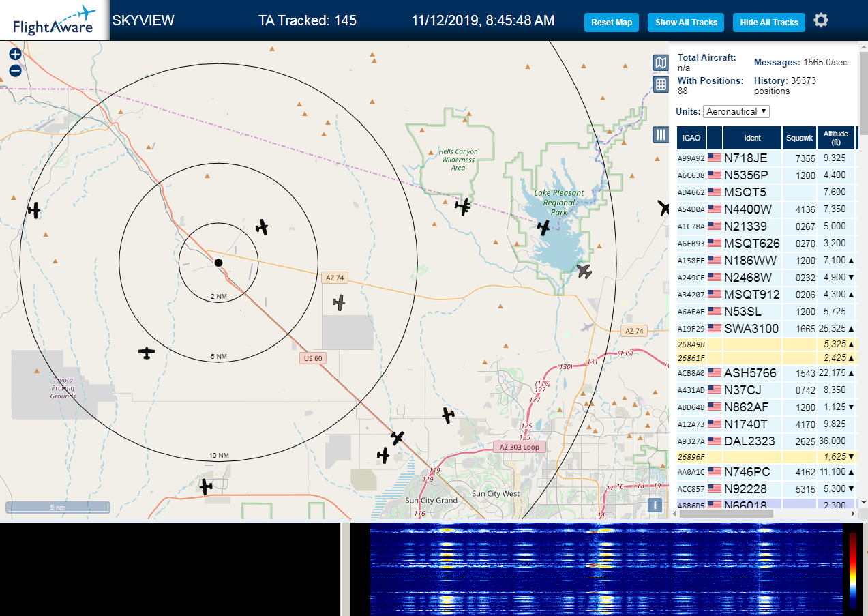Select the yellow 268A9B row
This screenshot has height=616, width=868.
click(x=766, y=344)
